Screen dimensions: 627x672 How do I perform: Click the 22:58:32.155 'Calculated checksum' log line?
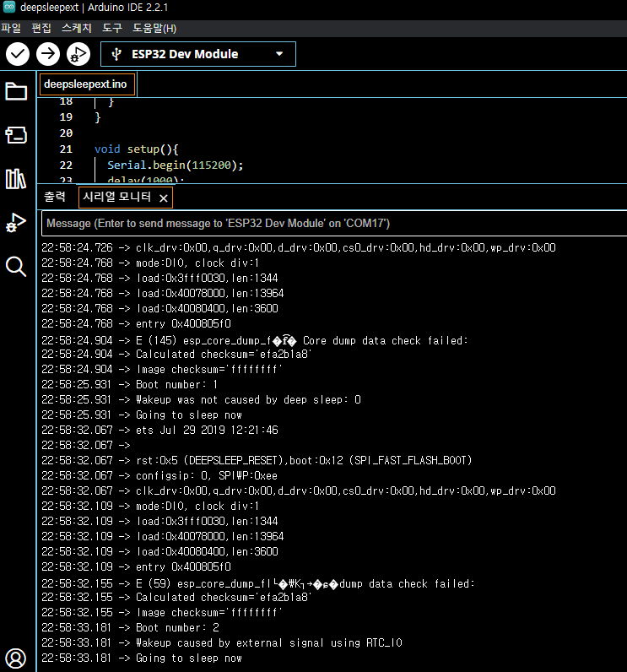pyautogui.click(x=176, y=597)
